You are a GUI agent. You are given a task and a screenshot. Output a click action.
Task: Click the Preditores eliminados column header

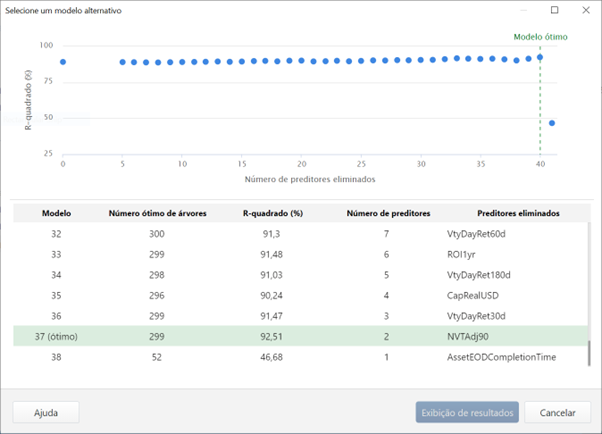click(x=518, y=213)
